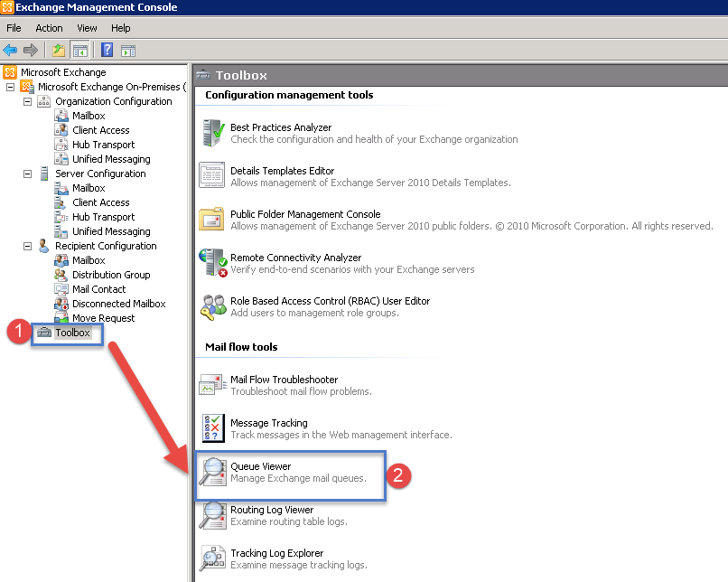The image size is (728, 582).
Task: Select Unified Messaging under Server Configuration
Action: tap(111, 230)
